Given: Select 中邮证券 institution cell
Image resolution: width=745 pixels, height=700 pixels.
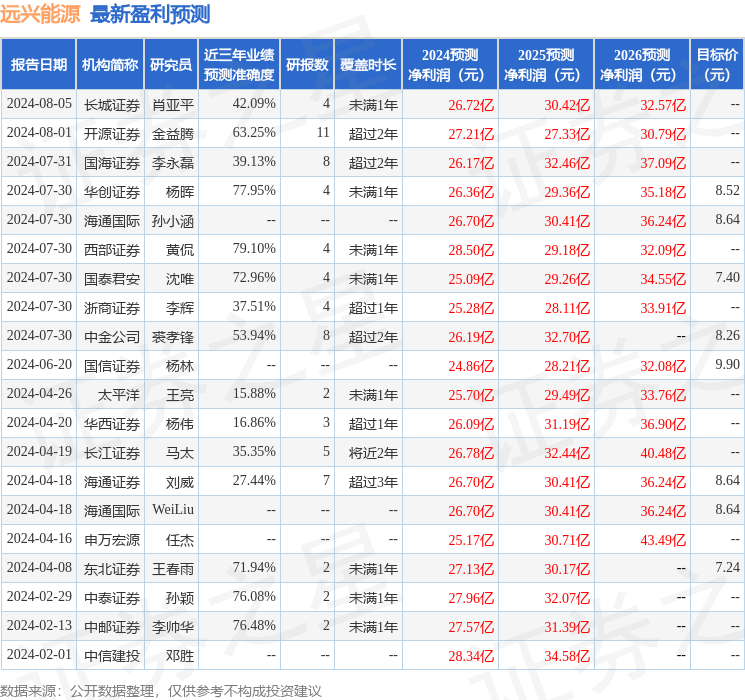Looking at the screenshot, I should pyautogui.click(x=112, y=627).
